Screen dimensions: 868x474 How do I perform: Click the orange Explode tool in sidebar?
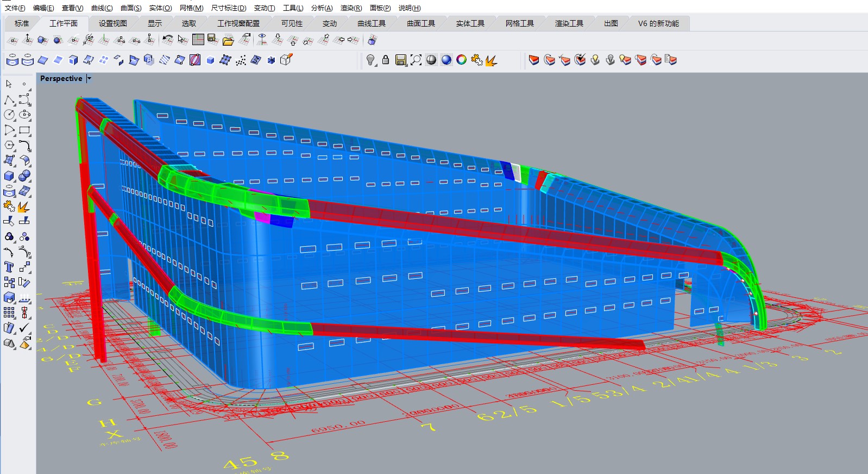click(x=23, y=207)
